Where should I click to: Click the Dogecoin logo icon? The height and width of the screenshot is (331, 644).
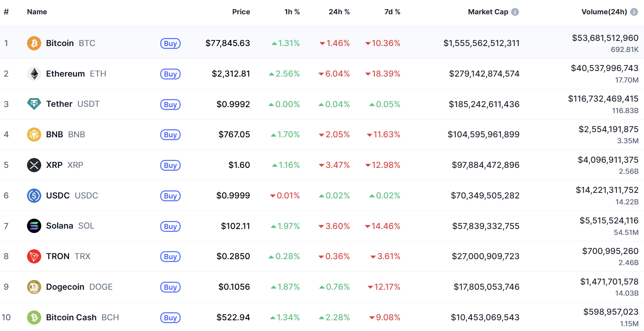[34, 287]
